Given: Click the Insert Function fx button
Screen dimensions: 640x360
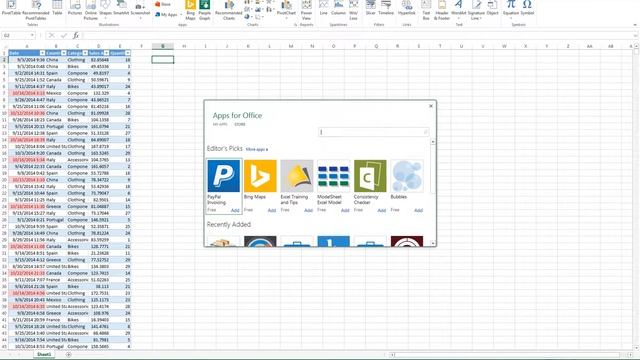Looking at the screenshot, I should point(76,36).
